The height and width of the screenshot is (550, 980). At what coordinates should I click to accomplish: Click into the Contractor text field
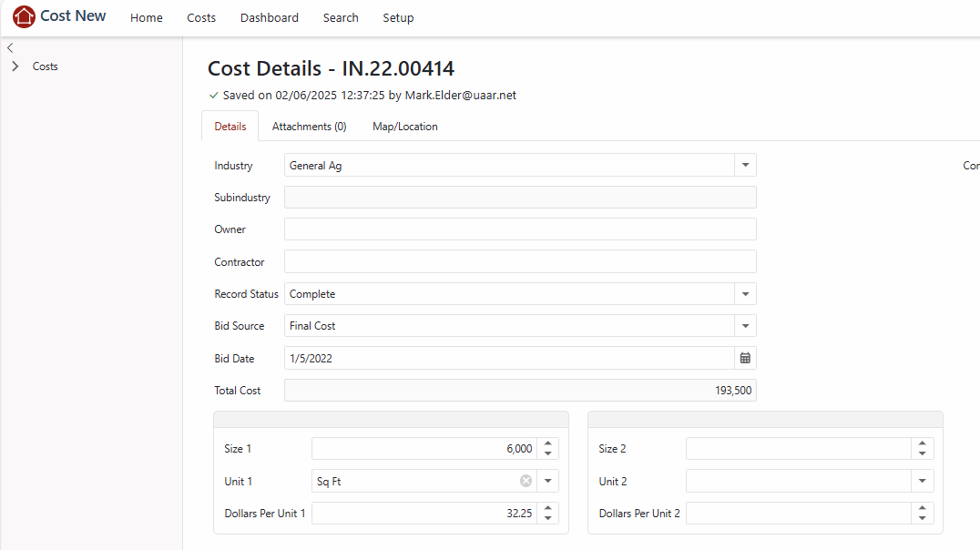(519, 262)
